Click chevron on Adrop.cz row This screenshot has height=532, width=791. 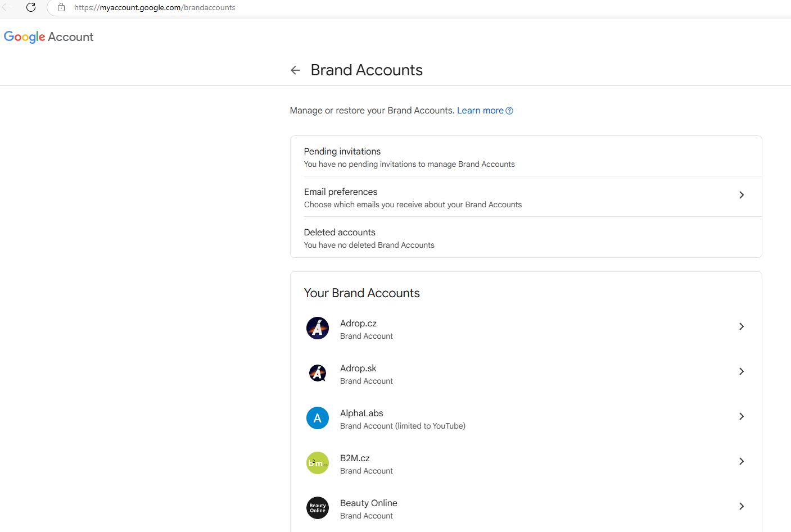coord(742,326)
